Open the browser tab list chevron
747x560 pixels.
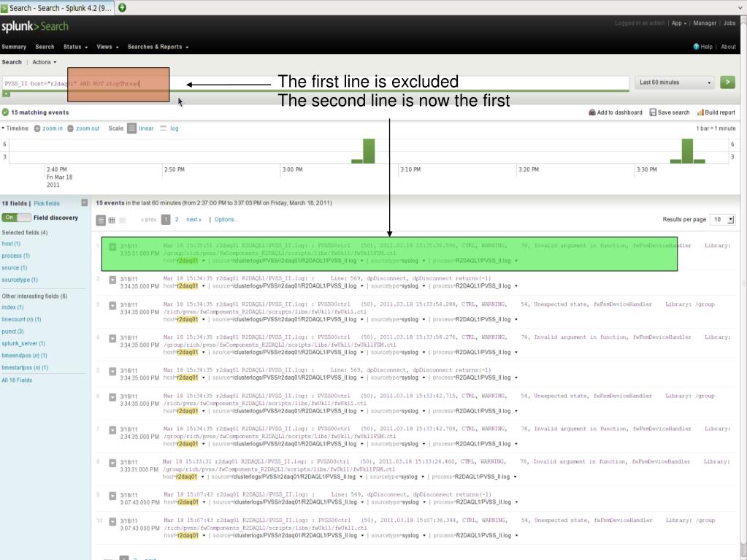[740, 7]
